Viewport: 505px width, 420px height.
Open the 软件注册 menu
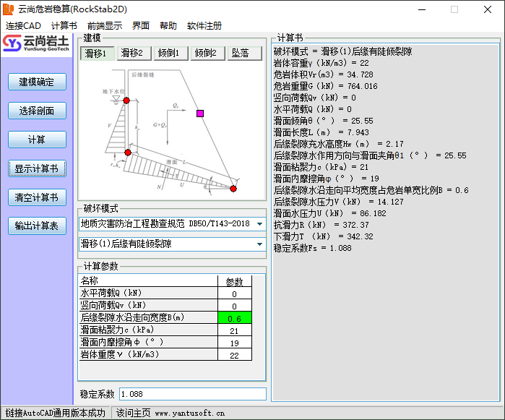204,25
